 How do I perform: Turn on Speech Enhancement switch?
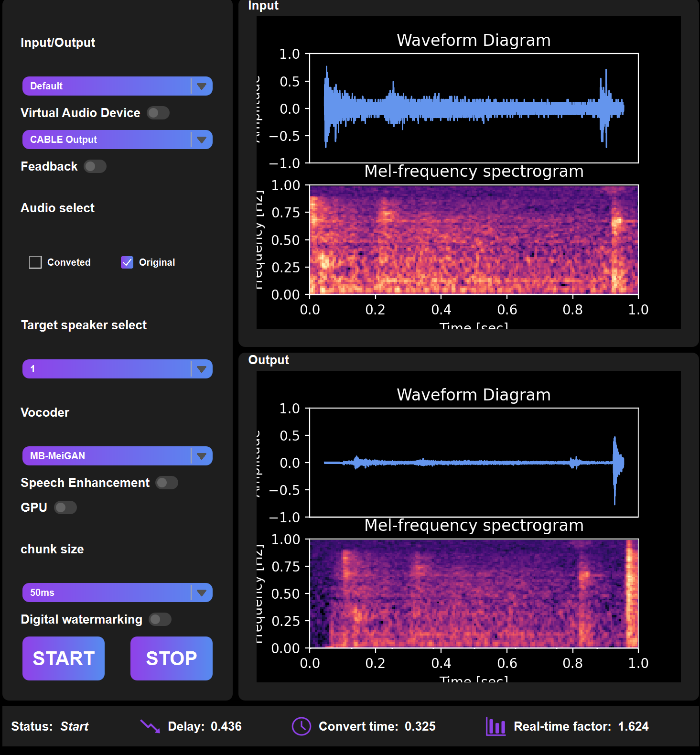pyautogui.click(x=167, y=483)
